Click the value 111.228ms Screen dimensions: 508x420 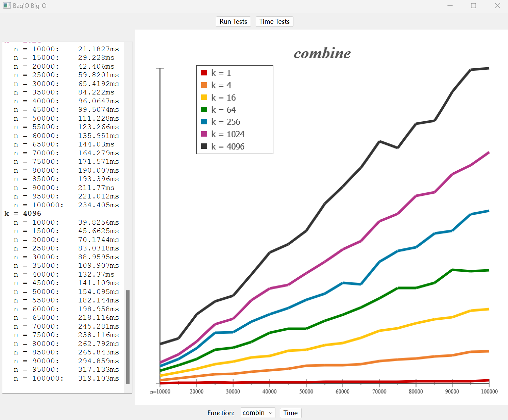[x=99, y=118]
